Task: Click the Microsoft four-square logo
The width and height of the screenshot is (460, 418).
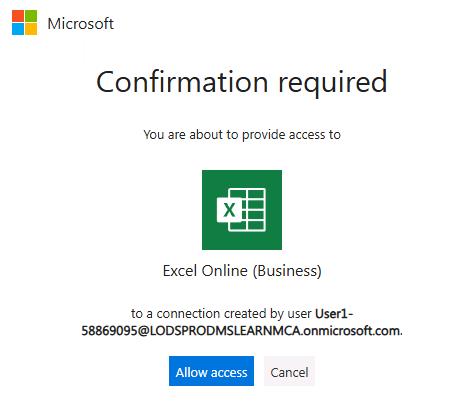Action: point(24,22)
